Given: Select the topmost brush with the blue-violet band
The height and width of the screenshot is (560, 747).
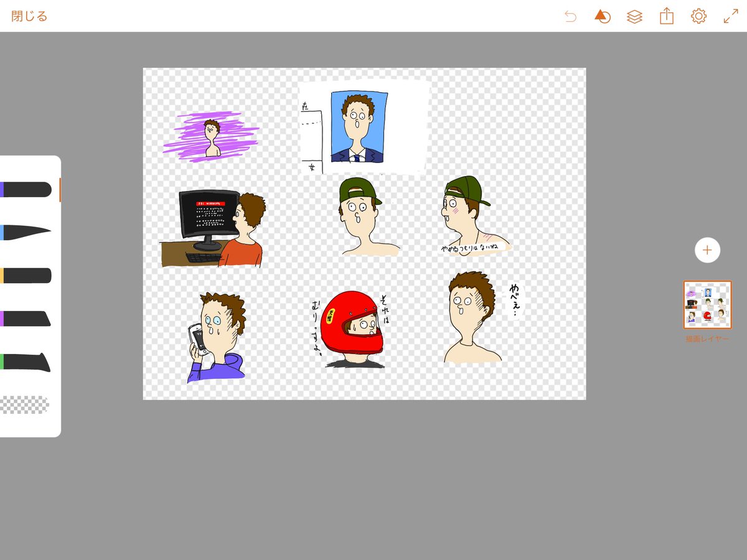Looking at the screenshot, I should (x=26, y=190).
